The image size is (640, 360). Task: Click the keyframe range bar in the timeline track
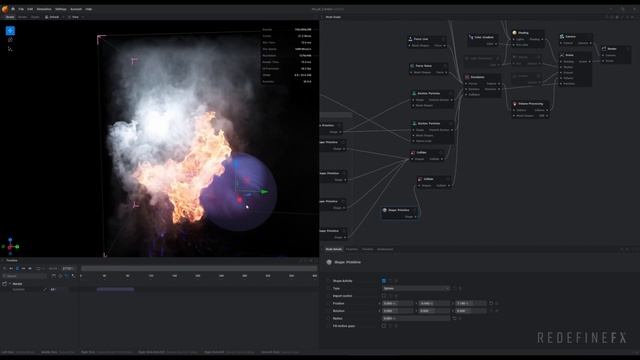[115, 289]
